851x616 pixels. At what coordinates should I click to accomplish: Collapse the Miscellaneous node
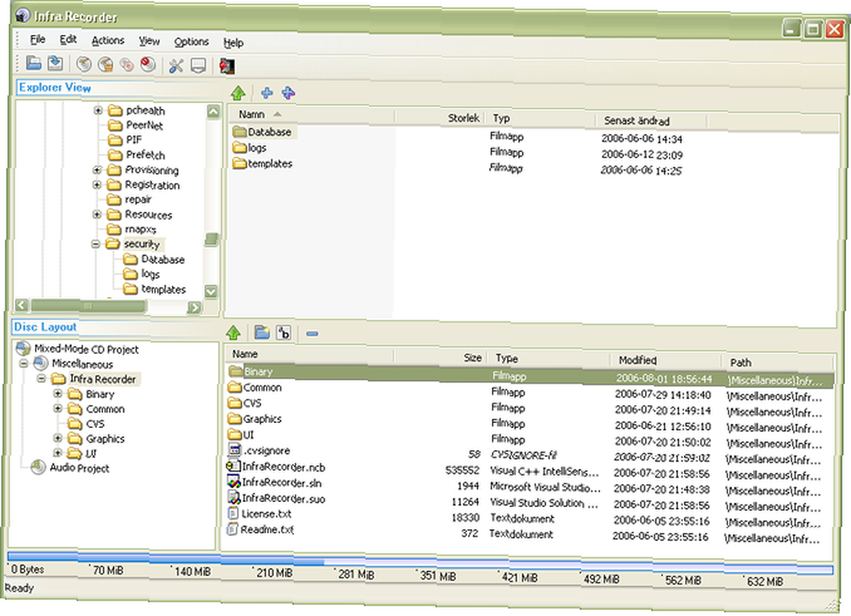click(x=24, y=363)
